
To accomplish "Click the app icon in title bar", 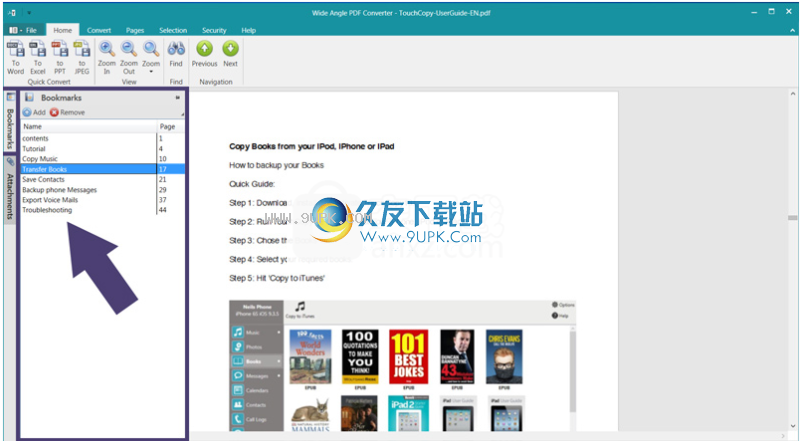I will [x=12, y=13].
